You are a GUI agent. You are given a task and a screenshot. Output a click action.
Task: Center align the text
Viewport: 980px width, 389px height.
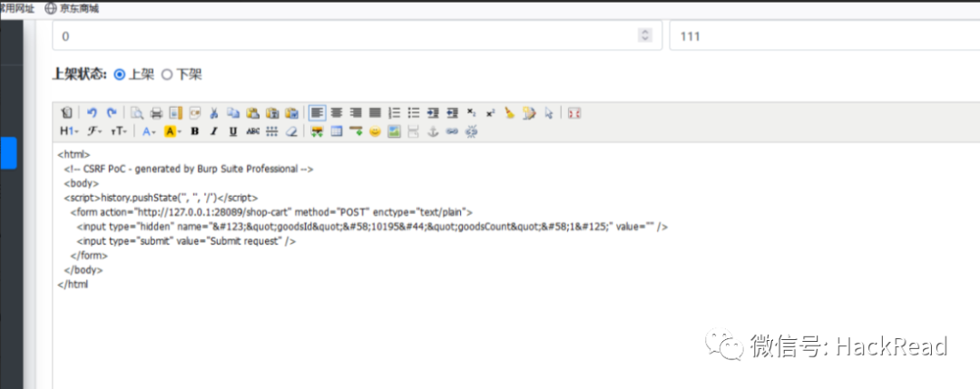(337, 113)
